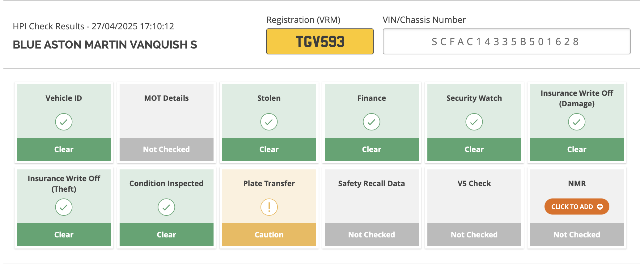Open the Finance Clear status bar
644x264 pixels.
tap(372, 149)
